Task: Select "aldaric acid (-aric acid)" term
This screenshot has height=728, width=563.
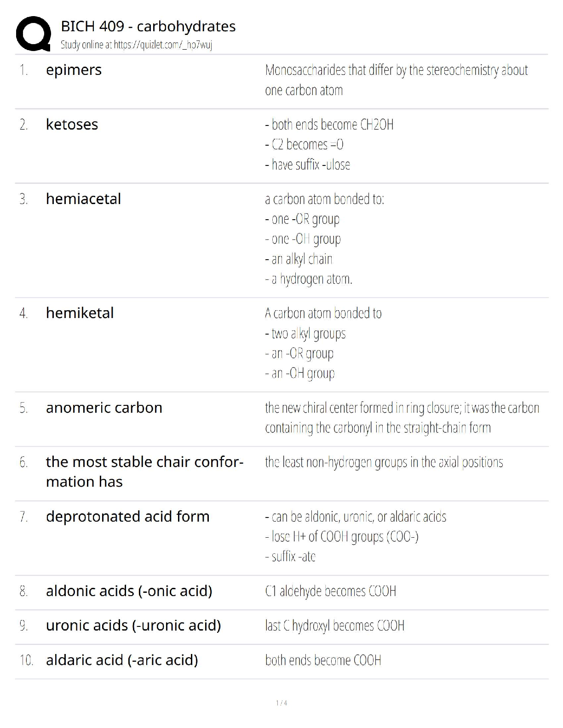Action: point(122,660)
